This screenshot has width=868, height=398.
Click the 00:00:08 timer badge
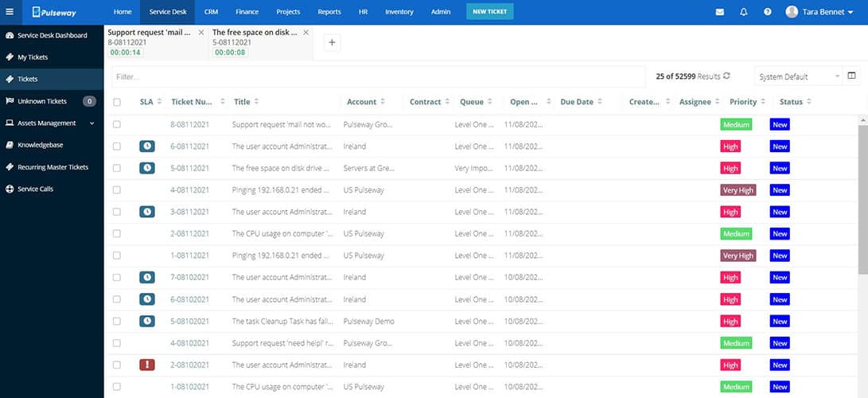pyautogui.click(x=231, y=53)
